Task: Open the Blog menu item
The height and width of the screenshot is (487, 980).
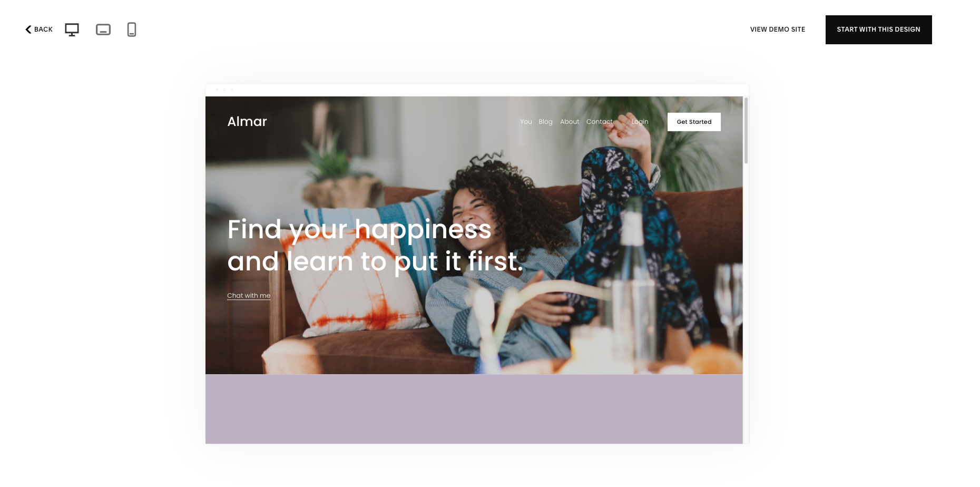Action: (545, 122)
